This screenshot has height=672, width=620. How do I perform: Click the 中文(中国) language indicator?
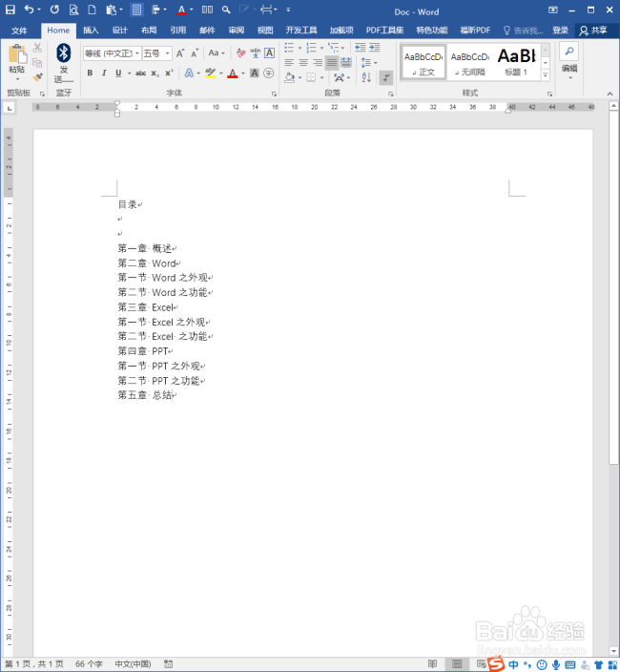click(134, 663)
